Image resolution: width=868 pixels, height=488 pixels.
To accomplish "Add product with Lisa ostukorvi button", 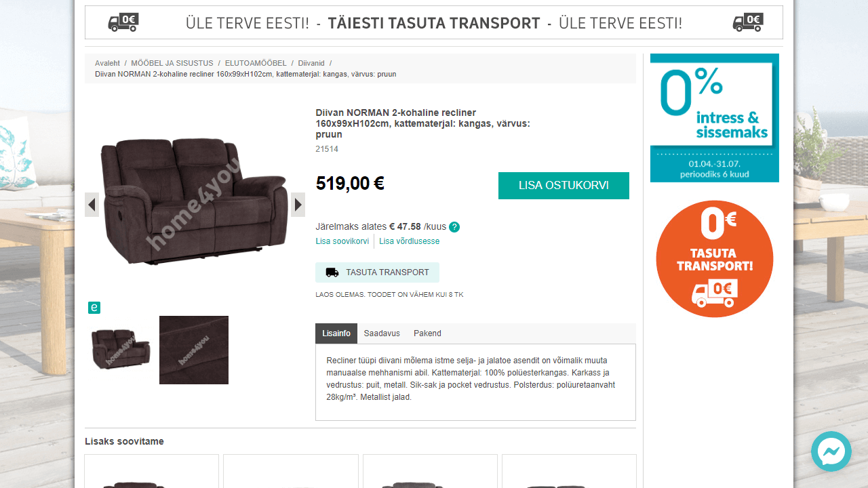I will coord(564,186).
